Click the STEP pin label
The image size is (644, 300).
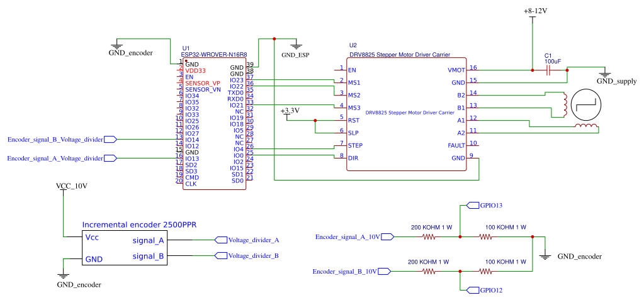[x=355, y=146]
